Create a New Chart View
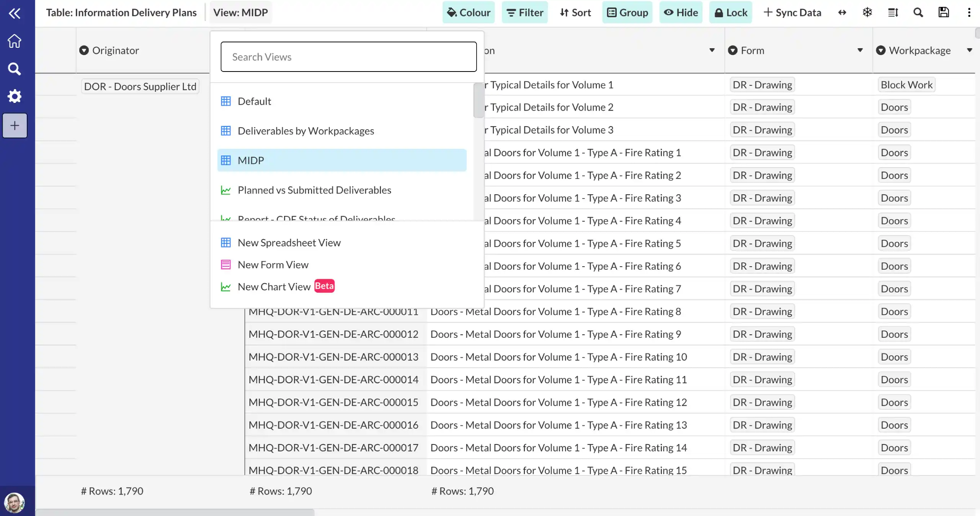The height and width of the screenshot is (516, 980). (273, 286)
